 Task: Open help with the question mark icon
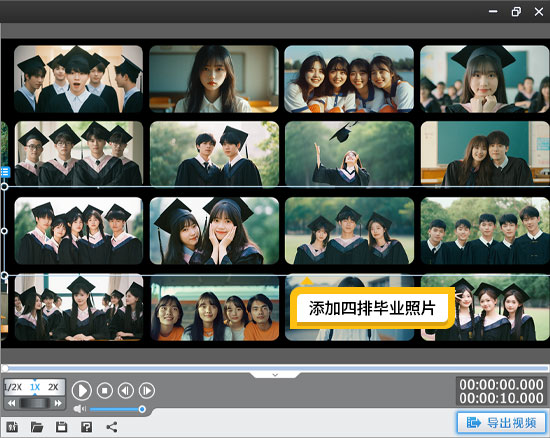tap(86, 427)
